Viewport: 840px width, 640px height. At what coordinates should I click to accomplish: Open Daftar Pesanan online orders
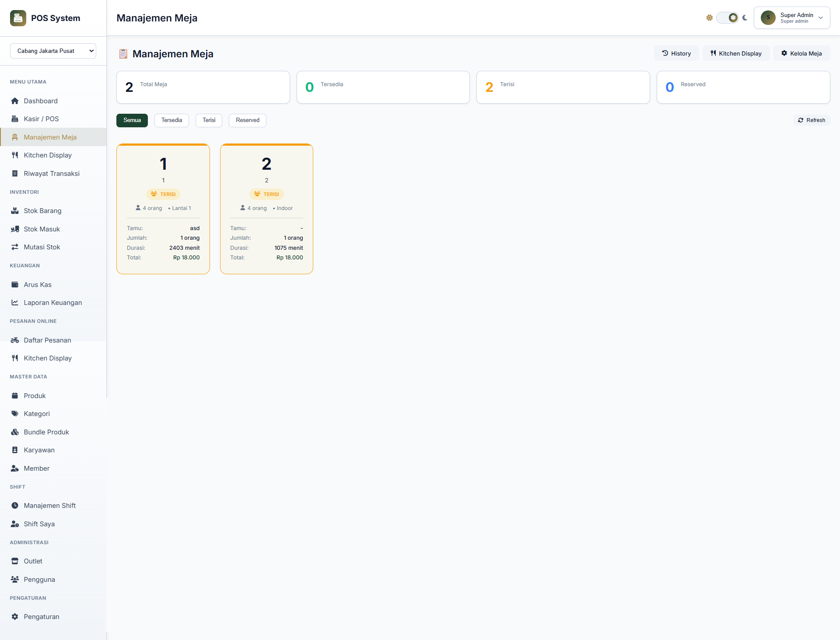pos(47,340)
